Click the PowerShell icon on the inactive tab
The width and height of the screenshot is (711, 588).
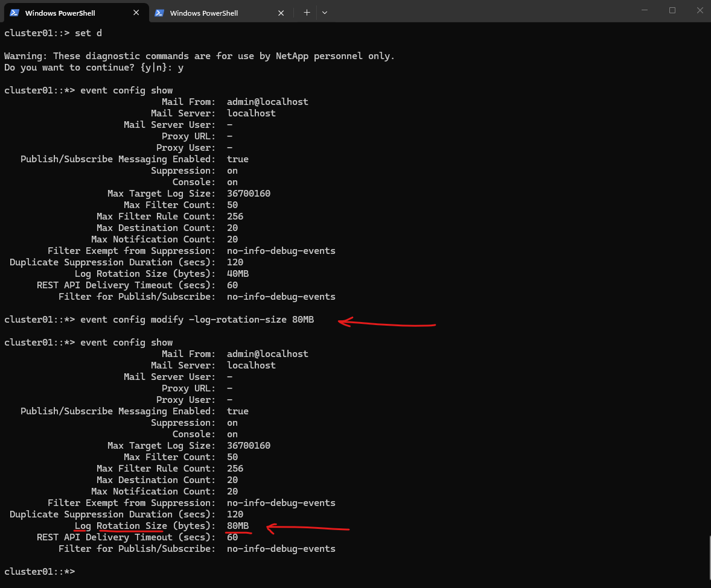[159, 13]
